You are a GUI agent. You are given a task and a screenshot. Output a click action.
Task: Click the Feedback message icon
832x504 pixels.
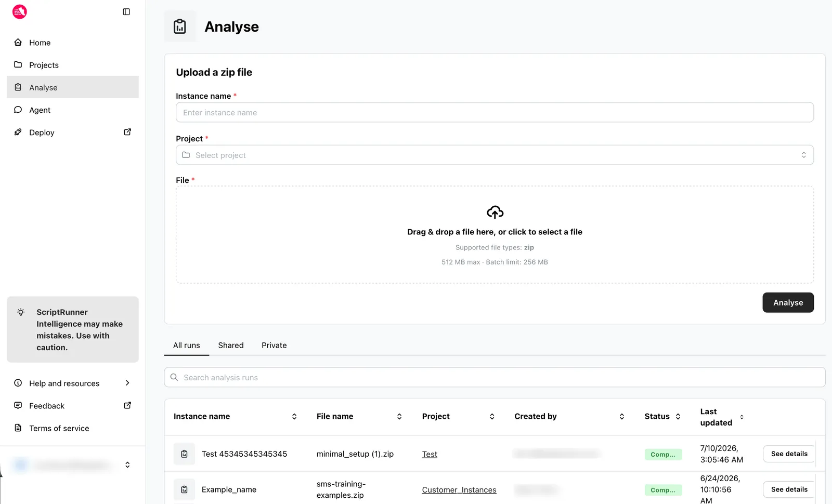click(18, 405)
